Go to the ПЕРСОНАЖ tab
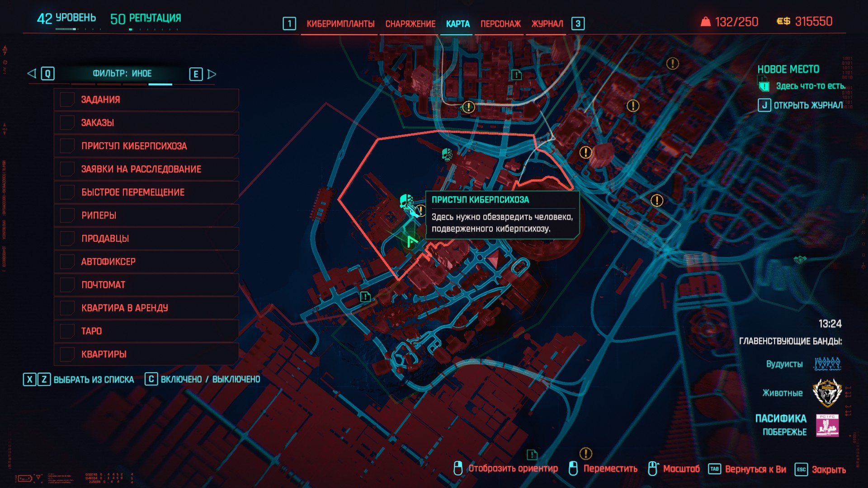The image size is (868, 488). tap(500, 23)
